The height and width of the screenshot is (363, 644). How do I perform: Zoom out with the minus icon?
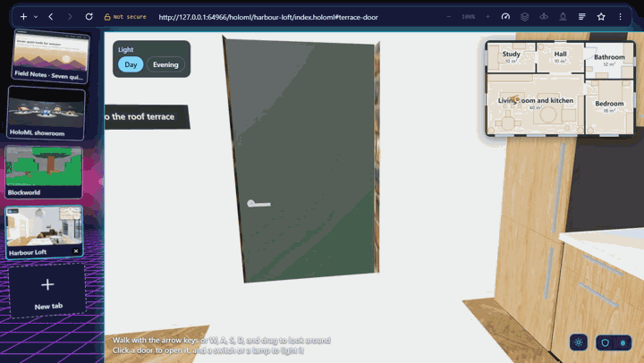(x=448, y=17)
